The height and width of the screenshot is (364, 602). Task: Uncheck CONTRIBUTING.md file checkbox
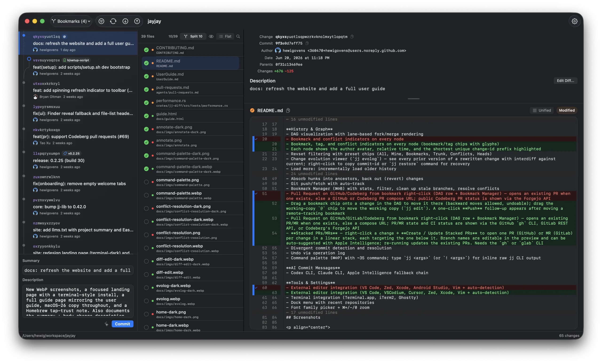pyautogui.click(x=146, y=50)
